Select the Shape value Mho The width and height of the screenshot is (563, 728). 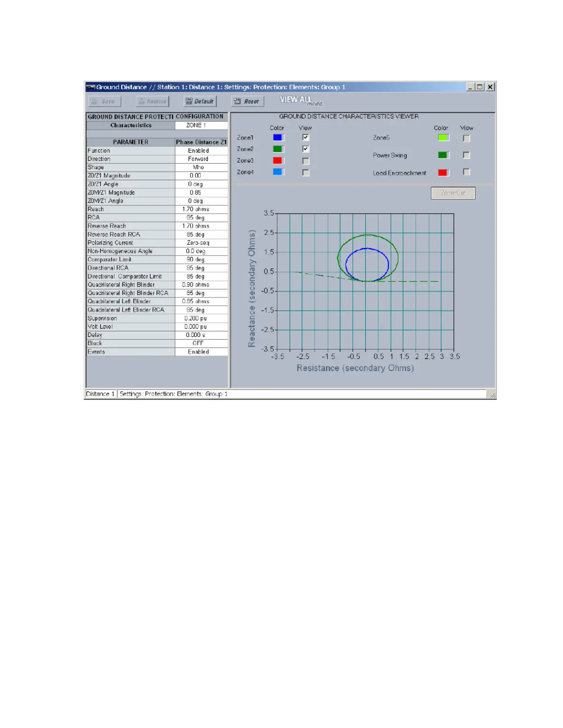pyautogui.click(x=201, y=167)
